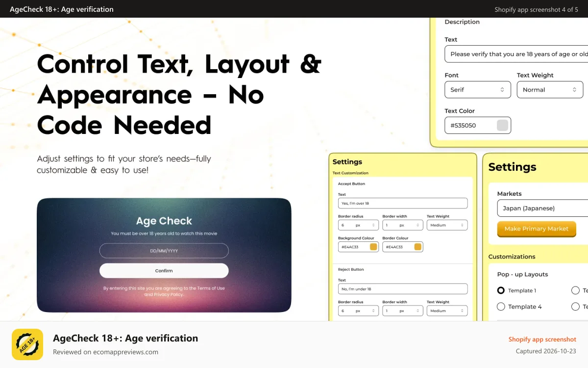Screen dimensions: 588x368
Task: Click the Accept Button Border Colour #E4AC33 field
Action: click(403, 247)
